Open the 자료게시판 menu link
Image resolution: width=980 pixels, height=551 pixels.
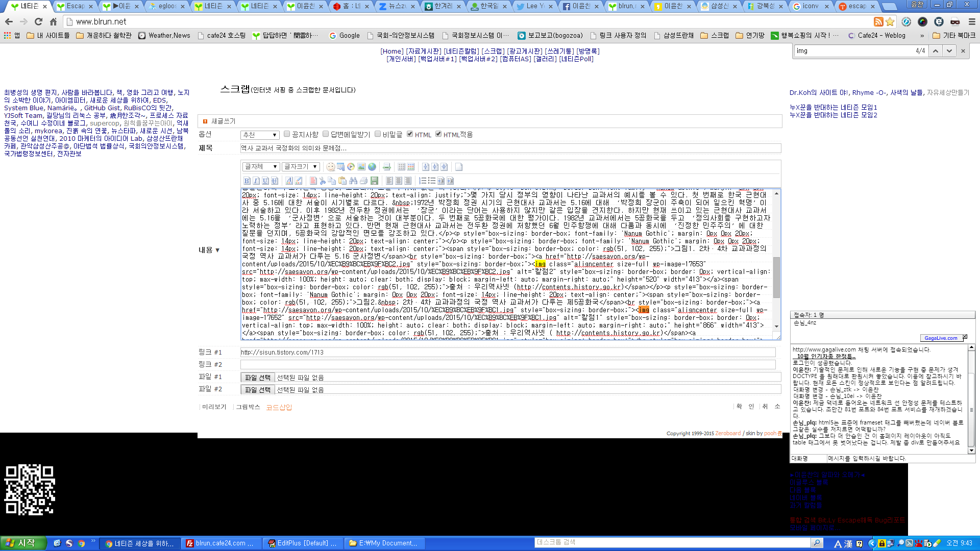[424, 51]
